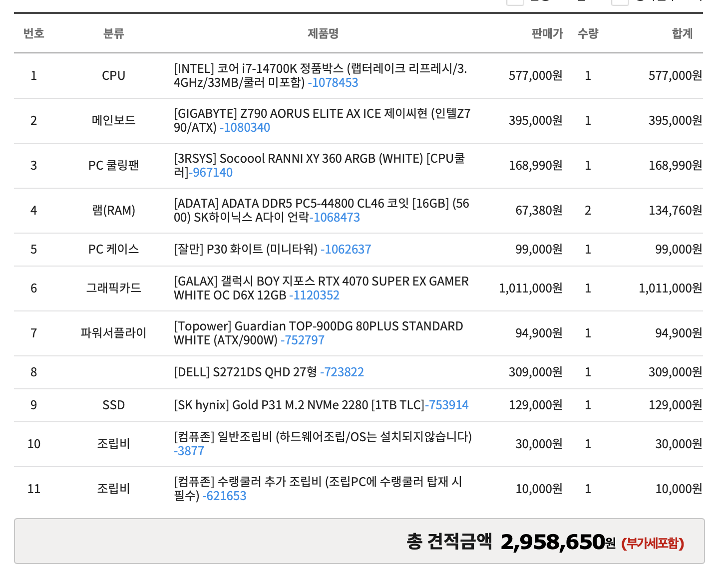This screenshot has height=578, width=728.
Task: Select the 조립비 category cell in row 11
Action: point(113,489)
